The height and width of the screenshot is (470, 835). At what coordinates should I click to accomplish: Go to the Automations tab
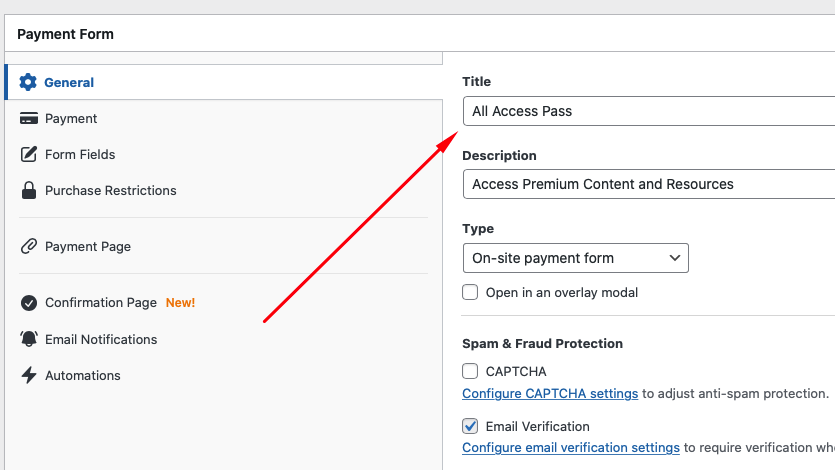[x=83, y=375]
